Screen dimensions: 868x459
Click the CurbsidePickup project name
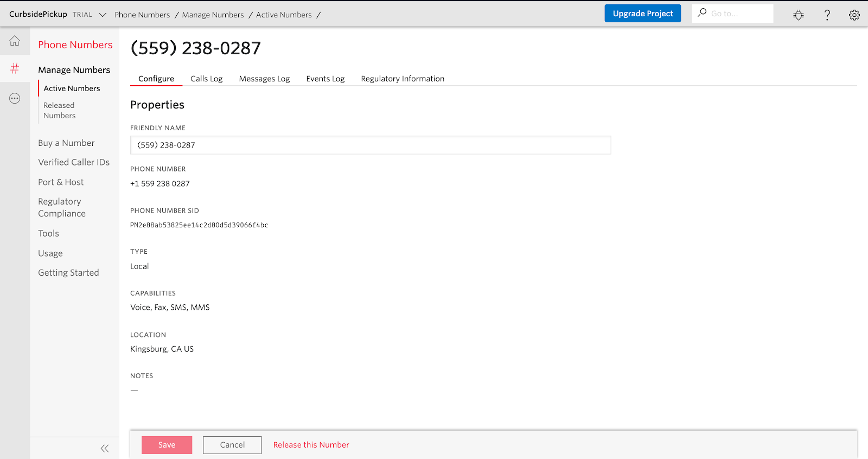pos(38,14)
